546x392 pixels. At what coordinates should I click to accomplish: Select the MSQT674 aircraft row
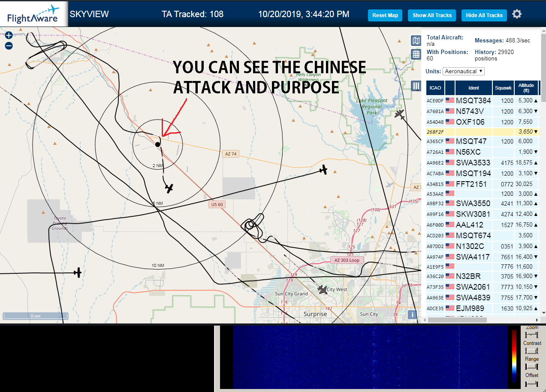[483, 235]
